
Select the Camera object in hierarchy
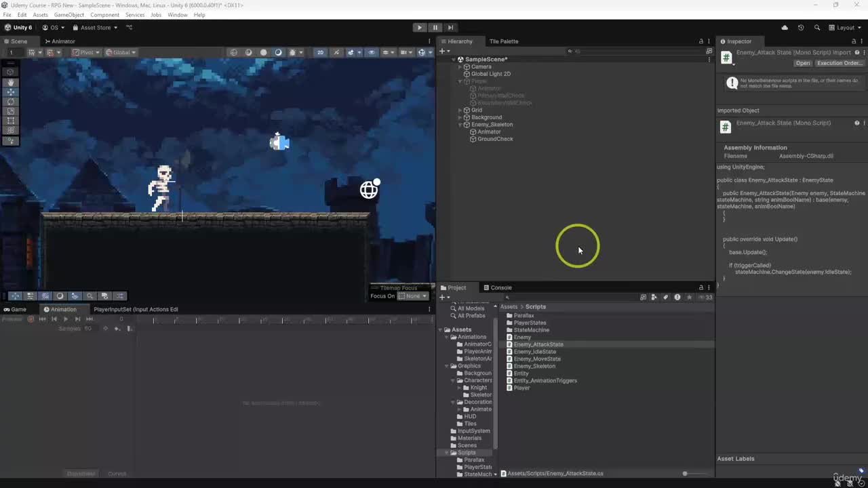click(x=481, y=66)
